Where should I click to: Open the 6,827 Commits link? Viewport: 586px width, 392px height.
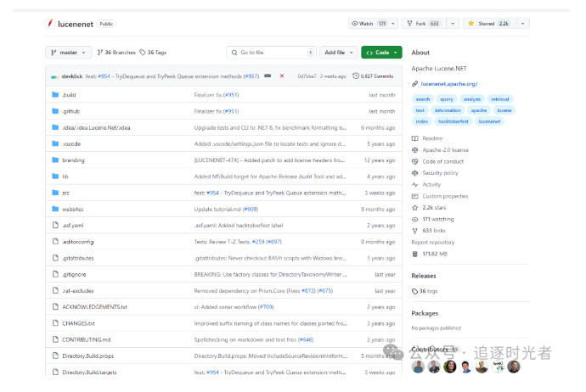pos(373,76)
